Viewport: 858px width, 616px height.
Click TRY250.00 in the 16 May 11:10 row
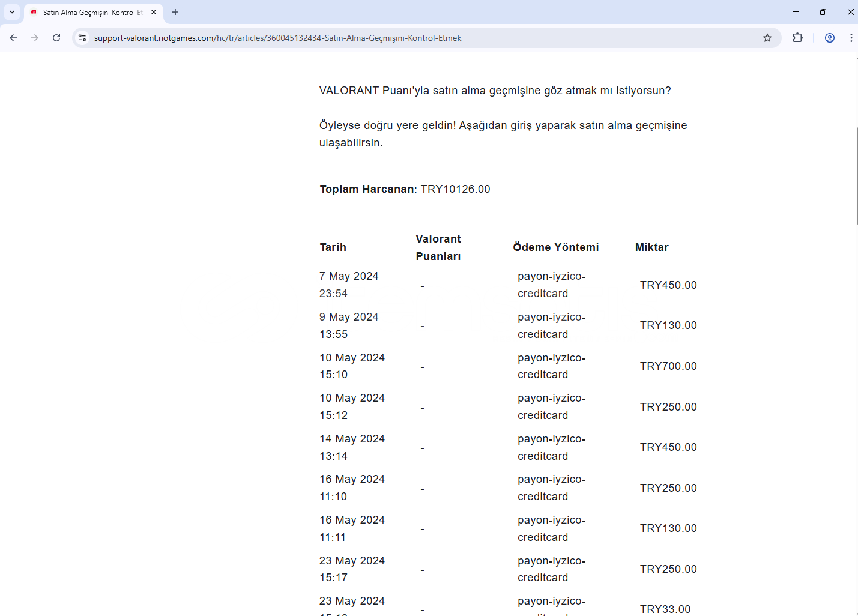click(x=668, y=488)
